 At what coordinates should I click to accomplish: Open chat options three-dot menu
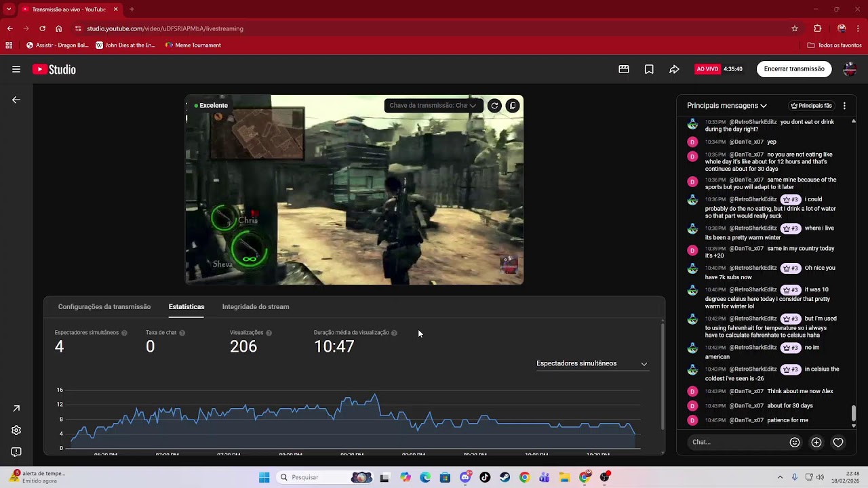pos(844,106)
